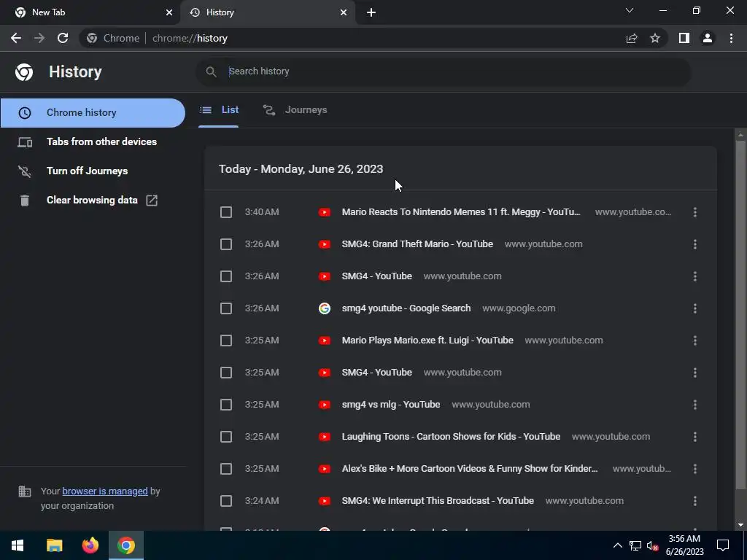Open smg4 vs mlg - YouTube link
This screenshot has width=747, height=560.
(x=391, y=404)
